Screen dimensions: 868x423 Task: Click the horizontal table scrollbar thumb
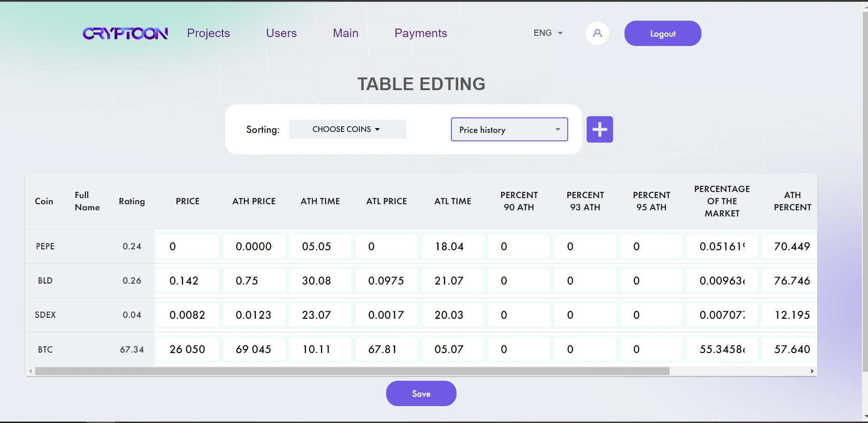coord(352,371)
